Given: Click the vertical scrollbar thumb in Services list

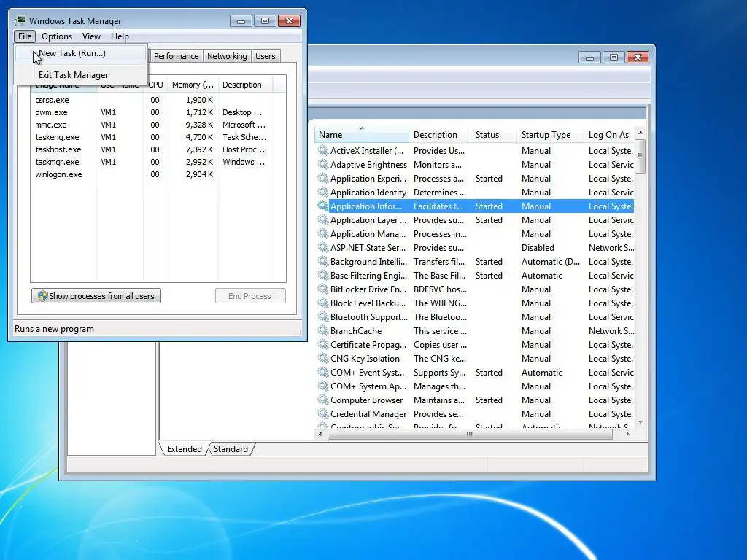Looking at the screenshot, I should point(640,156).
